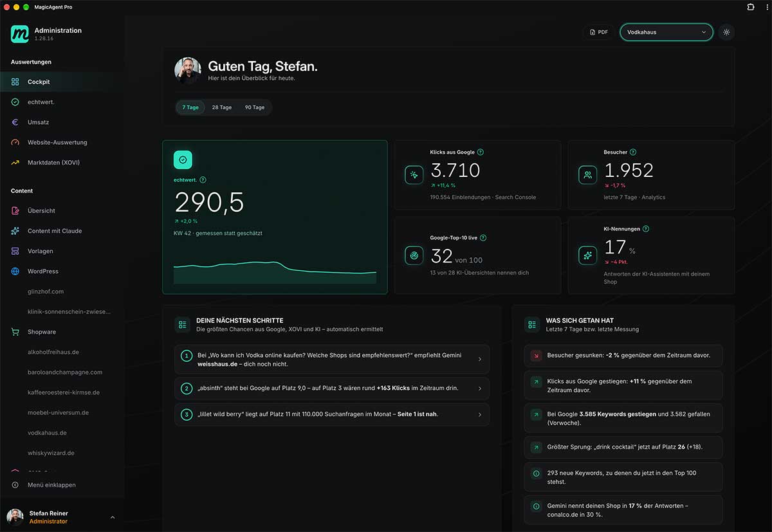Click the help icon next to echtwert.

203,180
